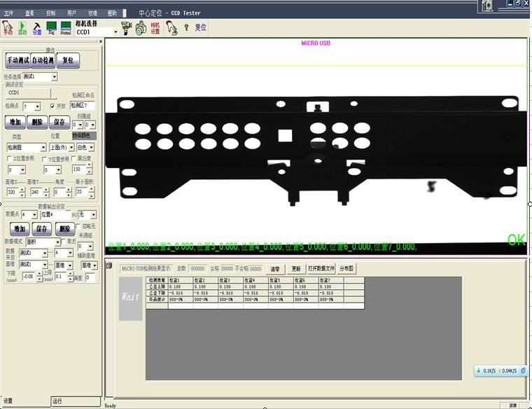The width and height of the screenshot is (532, 409).
Task: Switch to Big view layout icon
Action: tap(52, 28)
